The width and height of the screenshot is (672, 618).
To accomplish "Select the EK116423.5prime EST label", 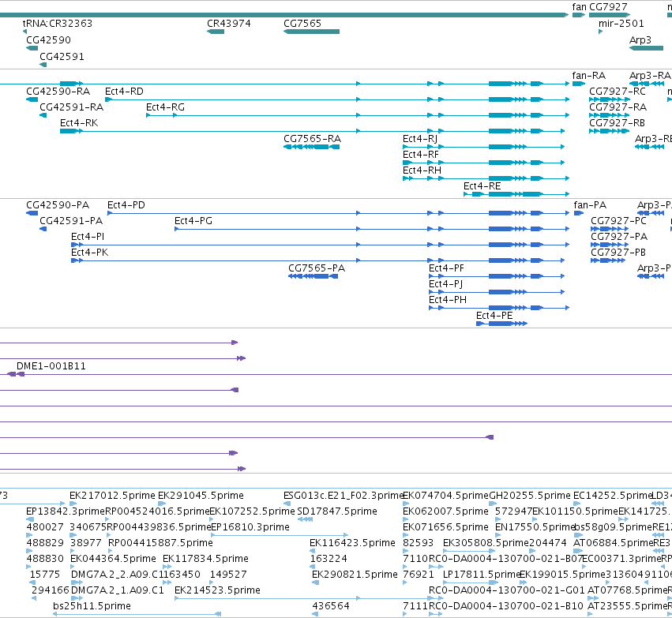I will click(352, 543).
